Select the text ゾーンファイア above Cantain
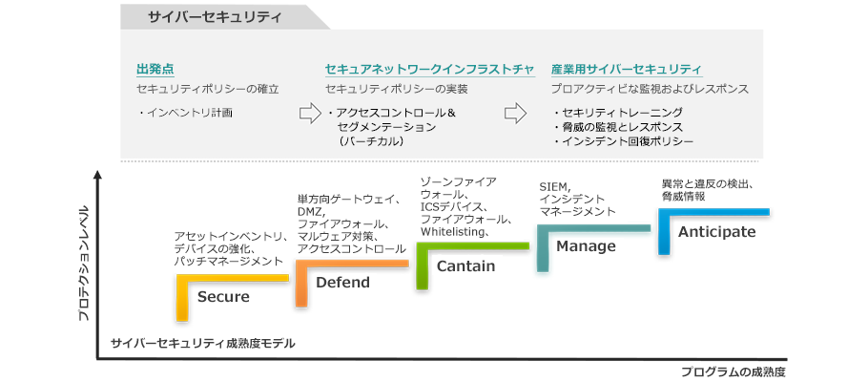 [x=458, y=181]
